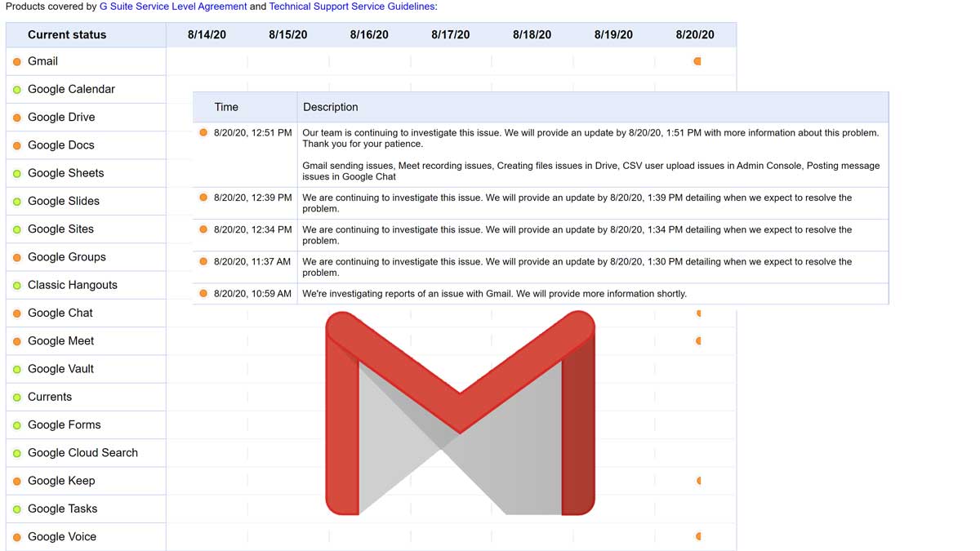
Task: Select the incident dot on Google Keep's 8/20 timeline
Action: point(698,481)
